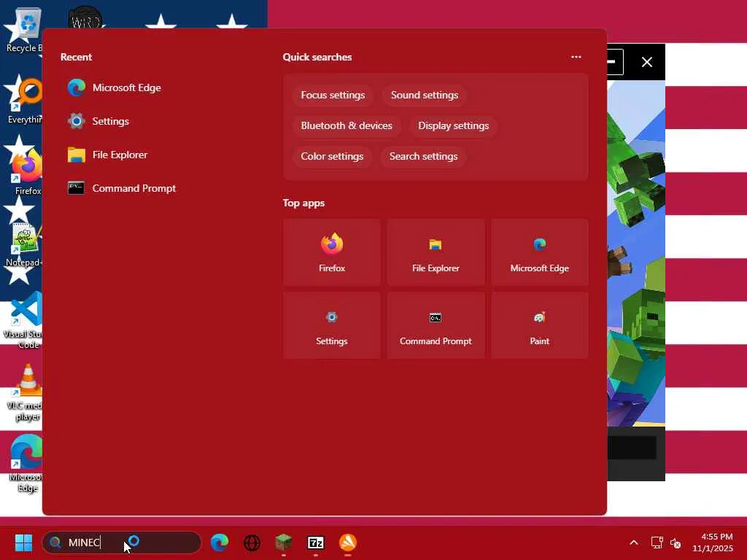The image size is (747, 560).
Task: Open the Windows Start button
Action: [x=23, y=542]
